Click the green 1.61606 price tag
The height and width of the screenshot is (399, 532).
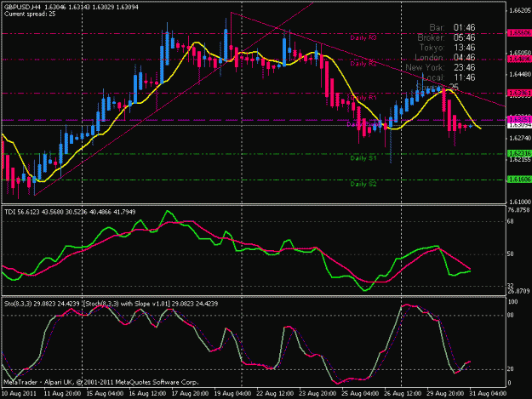[519, 180]
